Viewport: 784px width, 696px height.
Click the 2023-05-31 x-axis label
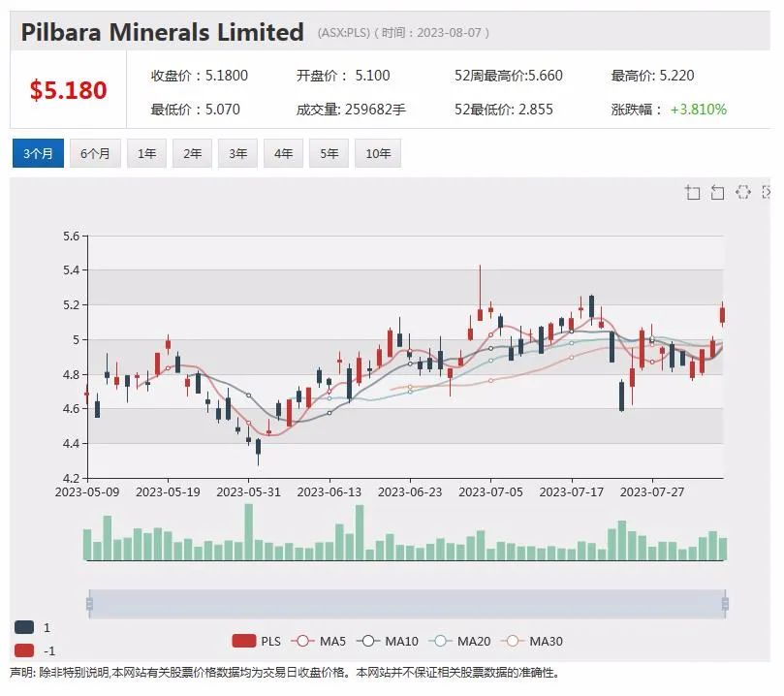click(x=248, y=492)
